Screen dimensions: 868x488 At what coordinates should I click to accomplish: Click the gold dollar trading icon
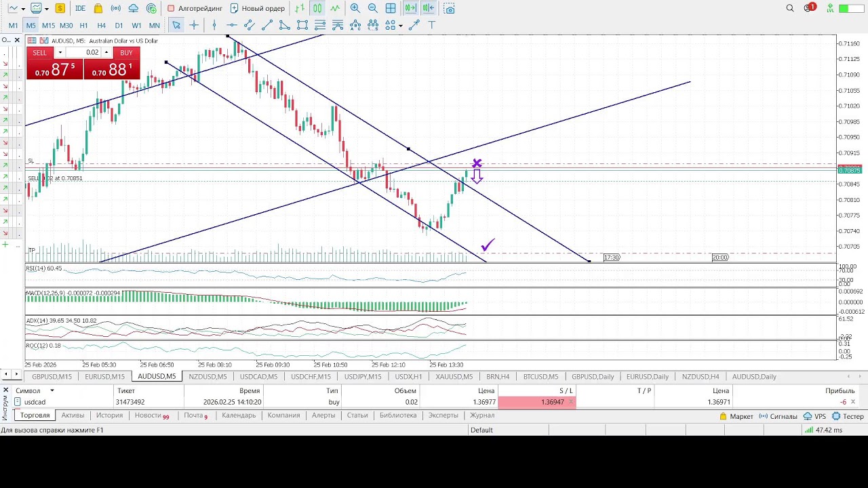tap(60, 8)
